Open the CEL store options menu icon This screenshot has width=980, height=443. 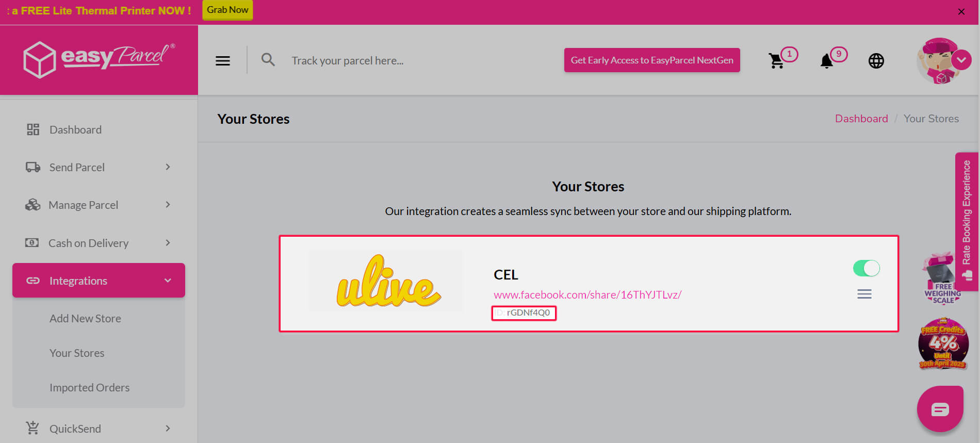point(864,294)
